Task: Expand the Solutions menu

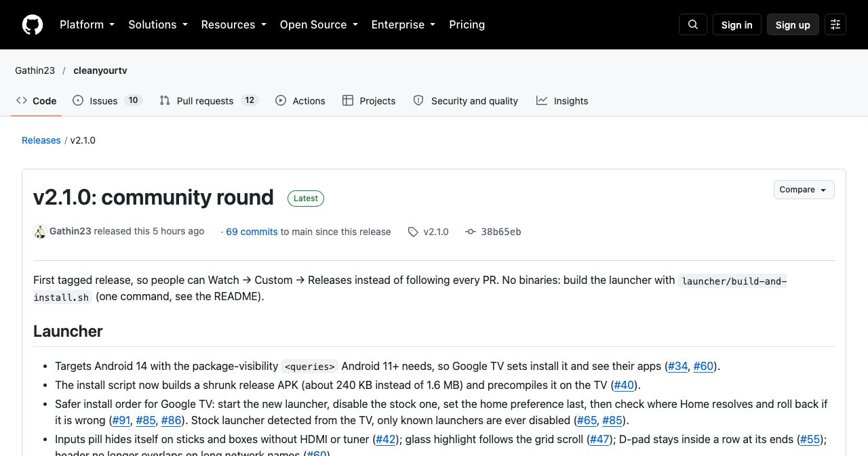Action: coord(157,24)
